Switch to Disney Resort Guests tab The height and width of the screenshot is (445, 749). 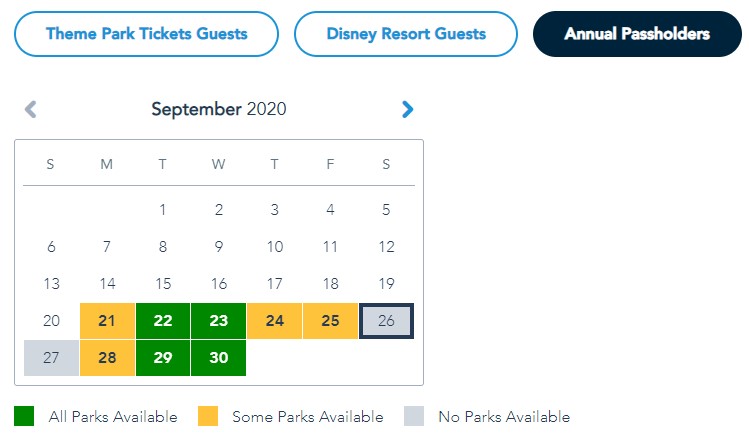406,34
